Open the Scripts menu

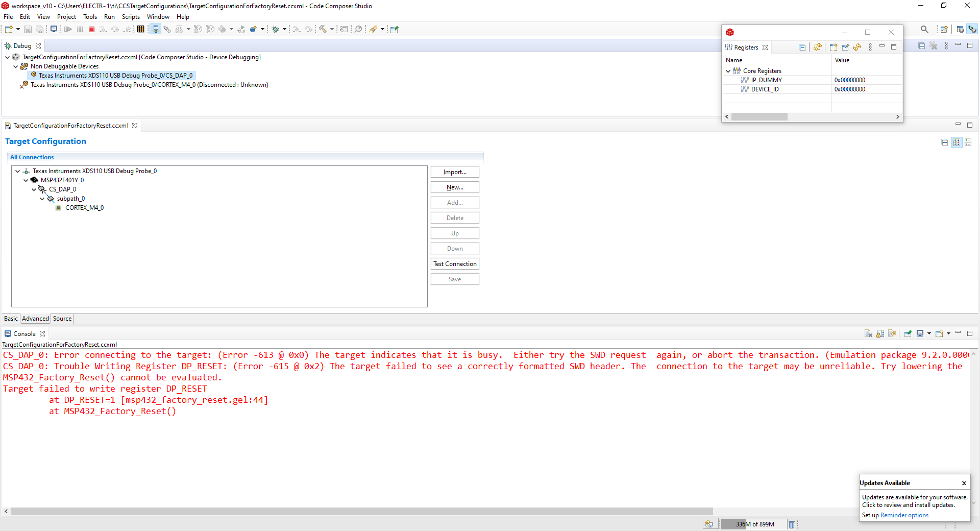tap(131, 17)
